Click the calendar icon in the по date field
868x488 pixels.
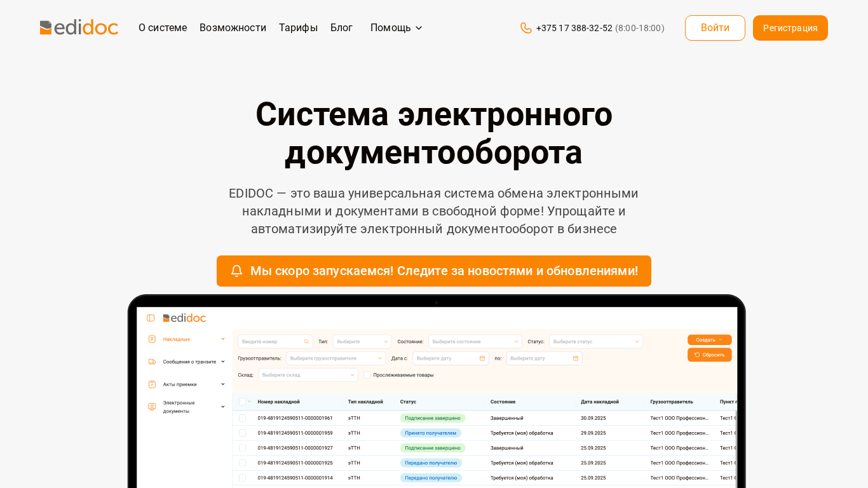click(576, 358)
